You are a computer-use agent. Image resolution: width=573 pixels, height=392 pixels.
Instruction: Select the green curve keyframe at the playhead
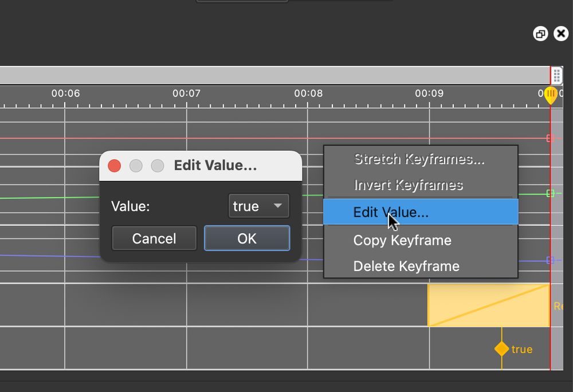(x=551, y=193)
